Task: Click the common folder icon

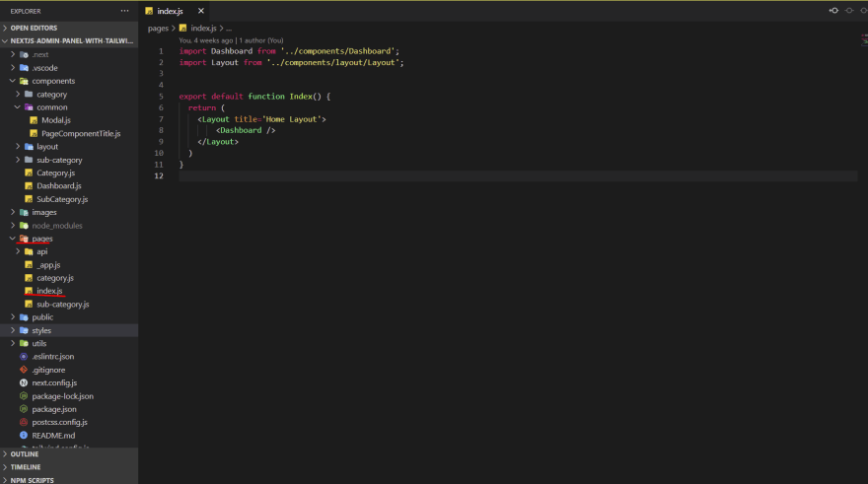Action: coord(29,106)
